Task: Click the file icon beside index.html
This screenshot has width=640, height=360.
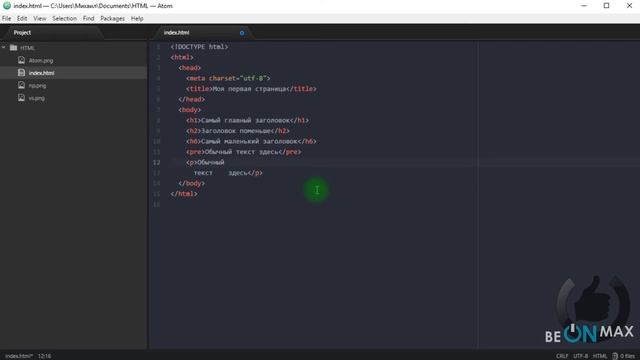Action: coord(21,73)
